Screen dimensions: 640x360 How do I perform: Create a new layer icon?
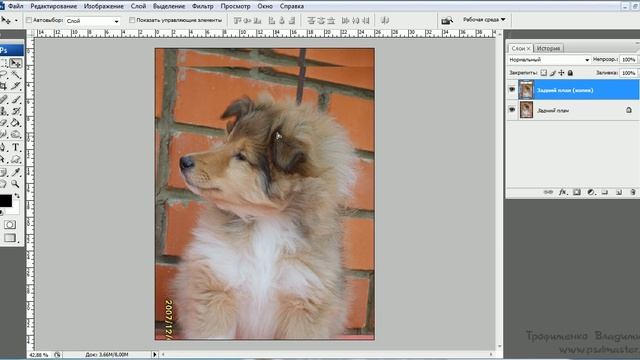click(x=619, y=192)
